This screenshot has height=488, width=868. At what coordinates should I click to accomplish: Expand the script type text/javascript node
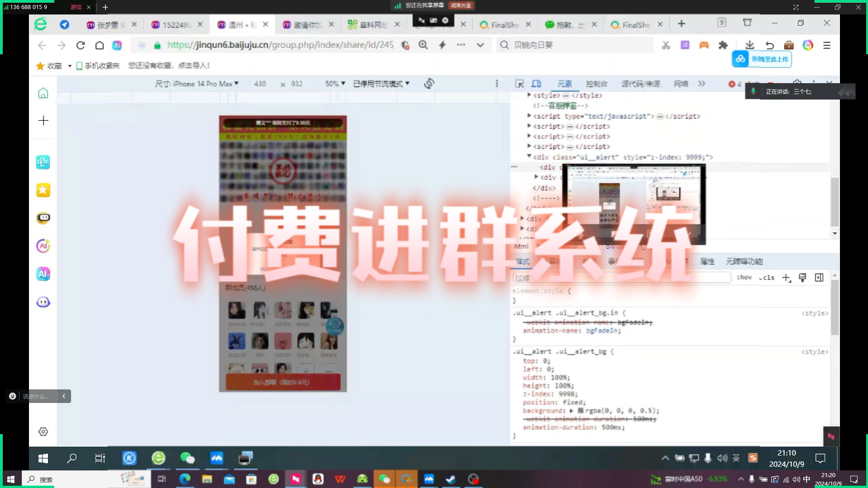(529, 116)
